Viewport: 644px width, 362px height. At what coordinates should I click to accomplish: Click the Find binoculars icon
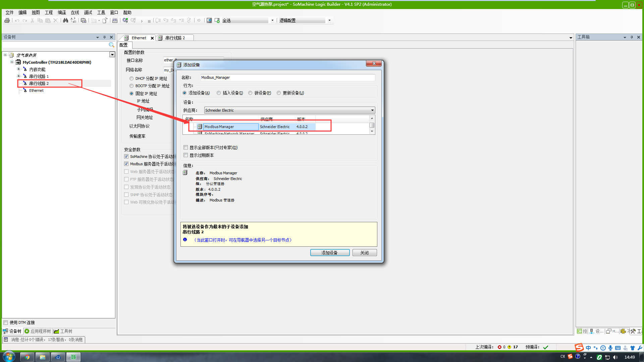click(x=65, y=20)
